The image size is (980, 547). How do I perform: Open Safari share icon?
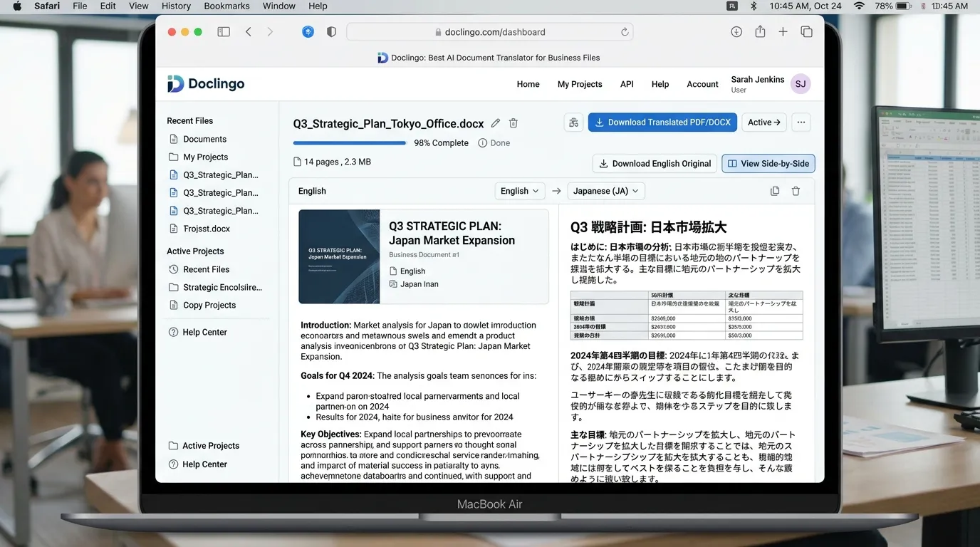pyautogui.click(x=760, y=31)
